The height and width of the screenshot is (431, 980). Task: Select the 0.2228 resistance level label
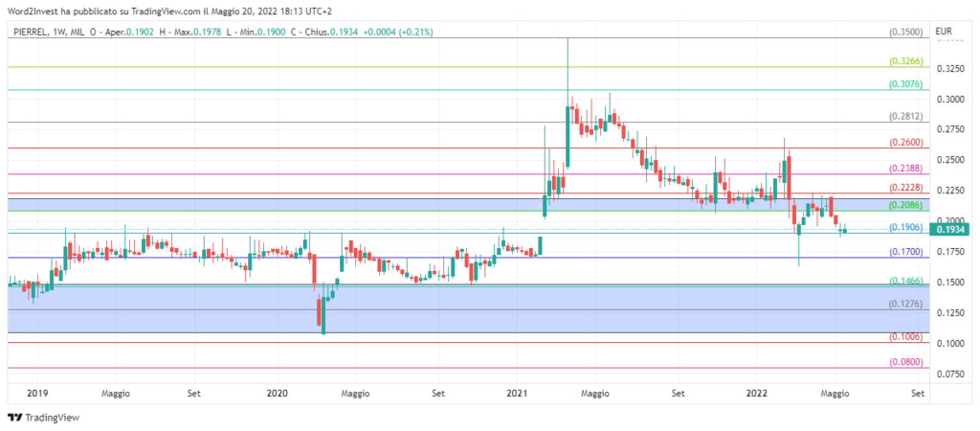pos(905,188)
